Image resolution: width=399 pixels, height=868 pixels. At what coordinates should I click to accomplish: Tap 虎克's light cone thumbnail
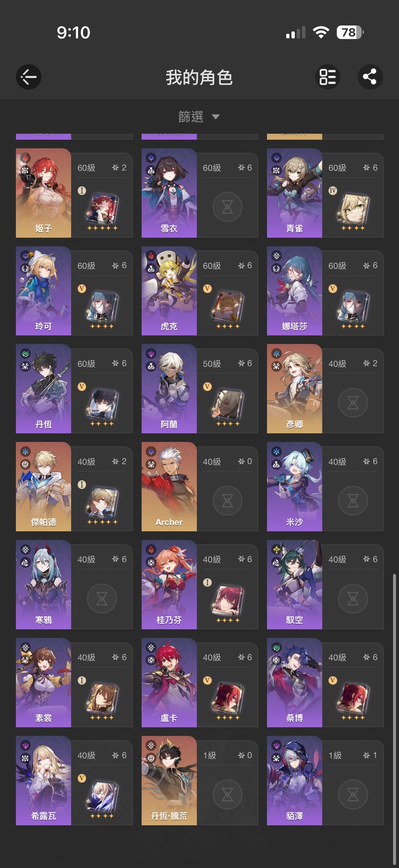[228, 306]
